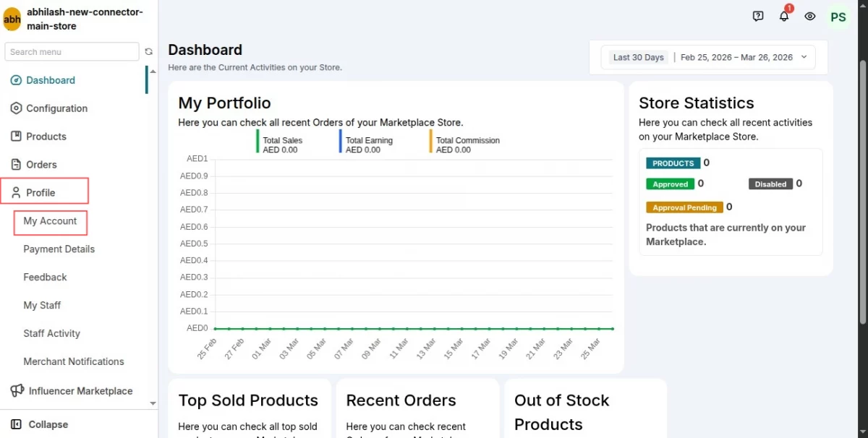Image resolution: width=868 pixels, height=438 pixels.
Task: Click the orange abh store avatar
Action: pyautogui.click(x=12, y=20)
